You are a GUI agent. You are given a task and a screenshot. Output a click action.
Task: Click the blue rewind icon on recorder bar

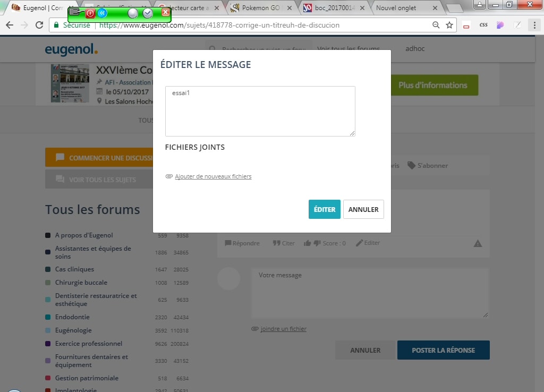coord(102,13)
